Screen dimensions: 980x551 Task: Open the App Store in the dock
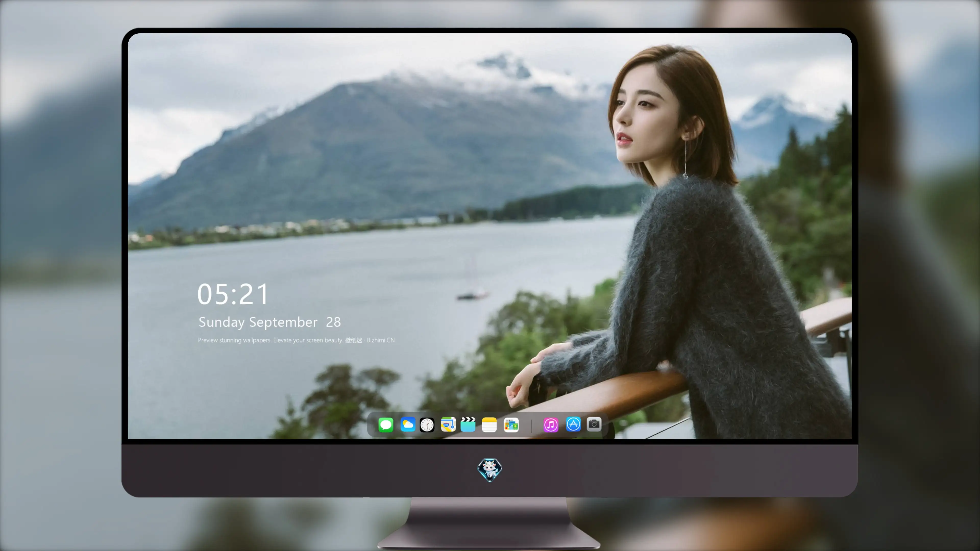coord(573,424)
